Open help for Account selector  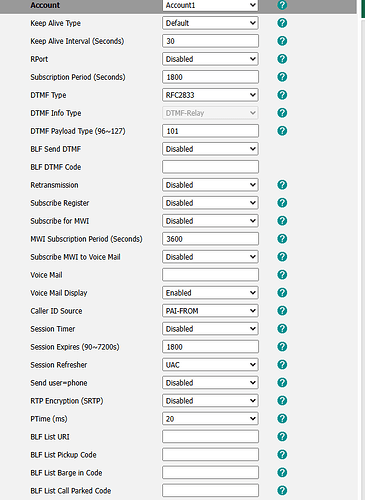click(x=282, y=5)
